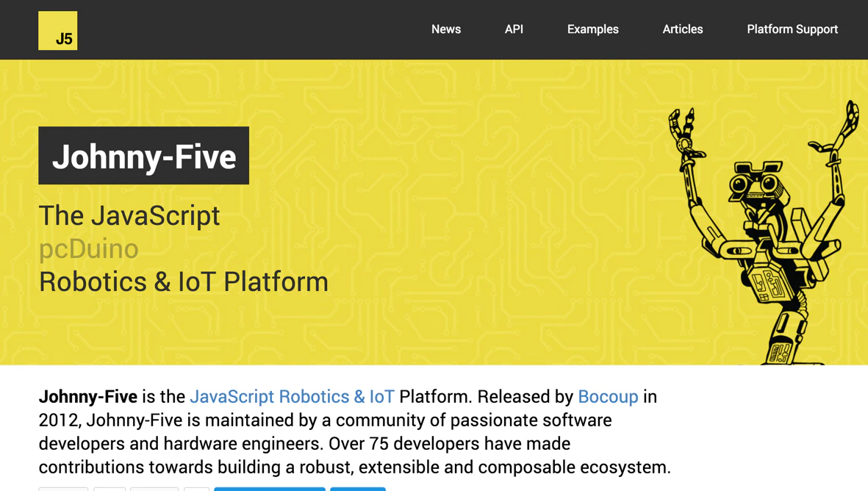The height and width of the screenshot is (491, 868).
Task: Open the API navigation link
Action: pos(514,29)
